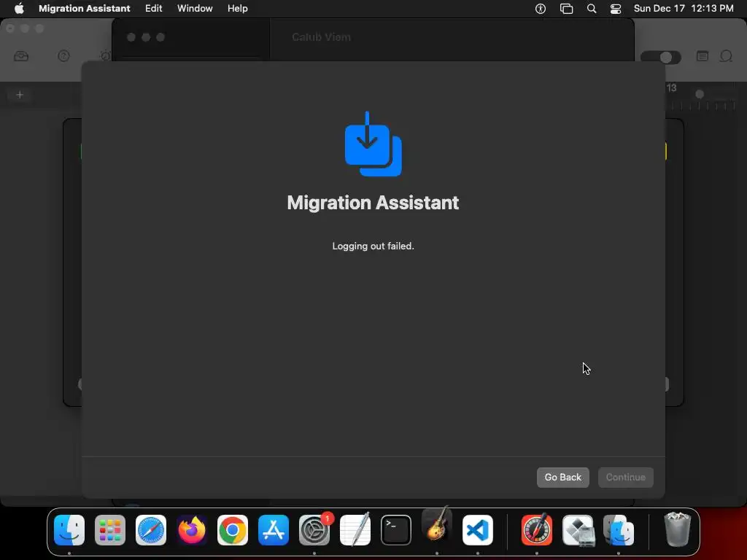
Task: Click the question mark icon in background toolbar
Action: coord(64,56)
